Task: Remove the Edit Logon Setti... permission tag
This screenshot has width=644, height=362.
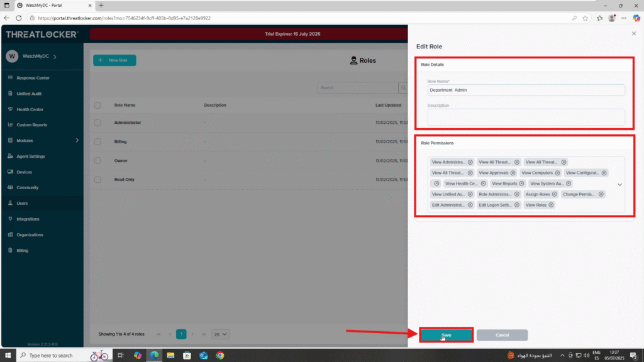Action: 517,205
